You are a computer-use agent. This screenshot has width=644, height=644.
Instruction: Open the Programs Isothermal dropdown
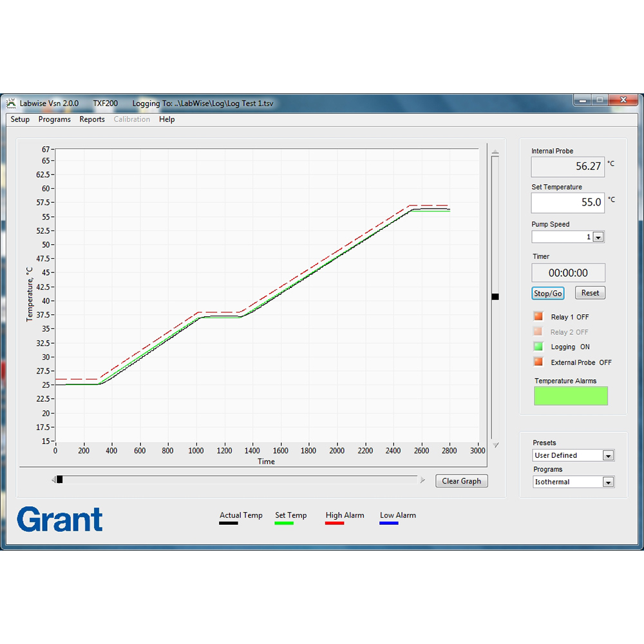pos(608,482)
